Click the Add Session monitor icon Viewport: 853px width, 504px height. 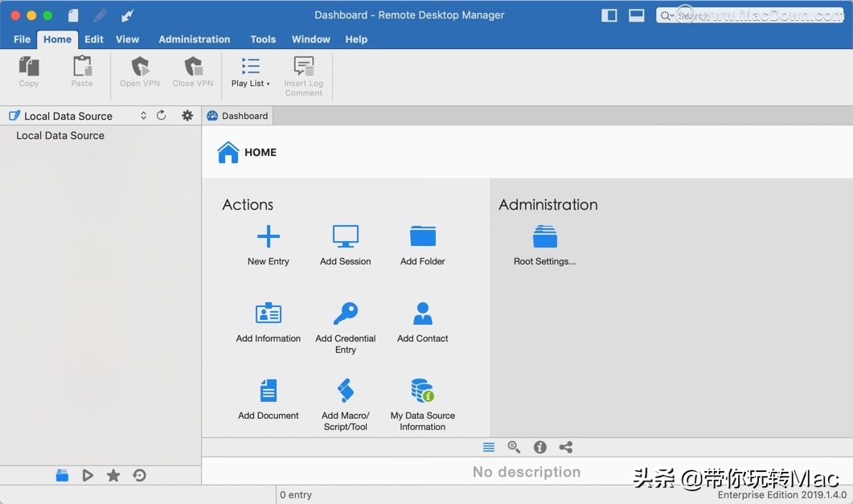point(345,236)
